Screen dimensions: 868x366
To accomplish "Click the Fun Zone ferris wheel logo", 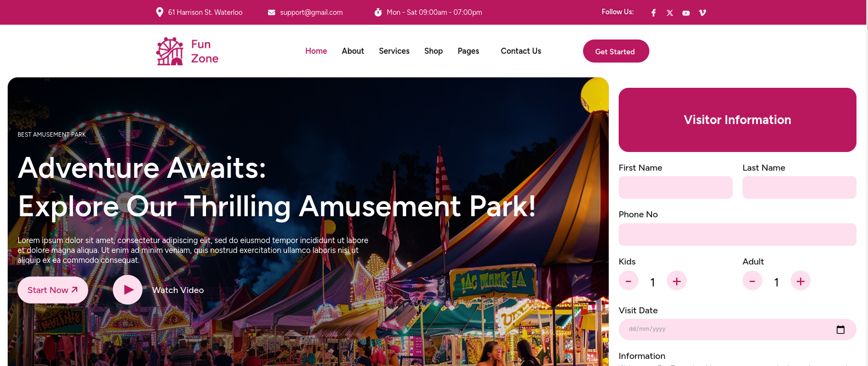I will [x=170, y=51].
